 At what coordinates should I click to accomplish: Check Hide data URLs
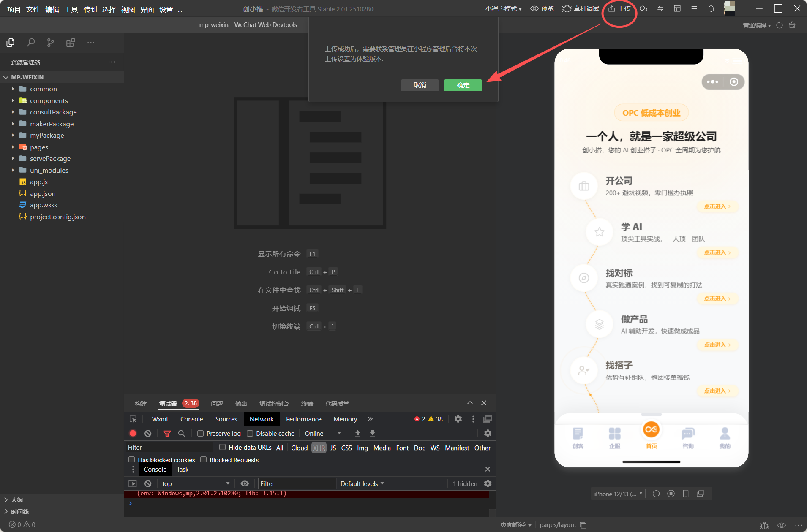tap(222, 447)
